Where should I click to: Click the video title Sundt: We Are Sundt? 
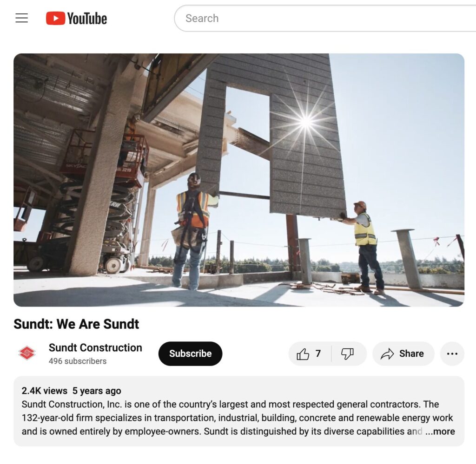click(76, 324)
